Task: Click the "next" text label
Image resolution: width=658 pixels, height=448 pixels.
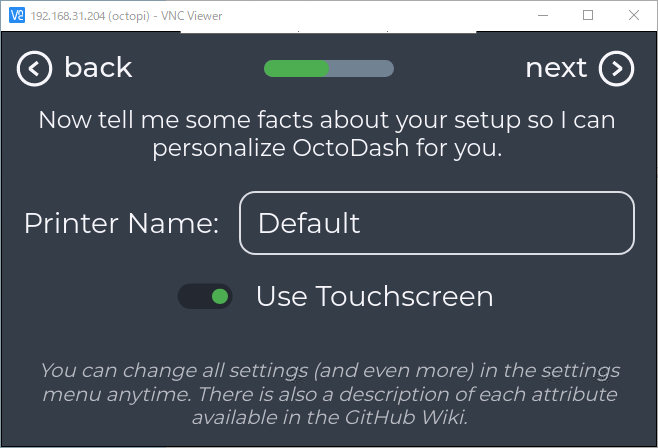Action: 556,68
